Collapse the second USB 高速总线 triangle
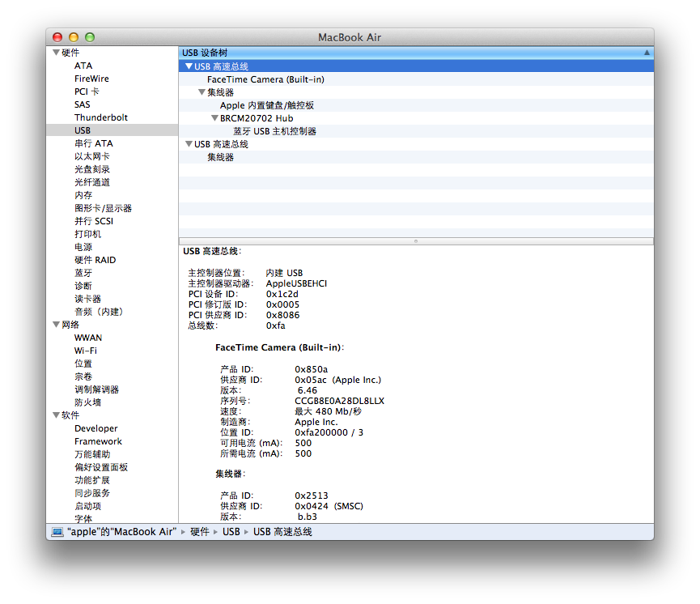This screenshot has height=604, width=700. point(189,144)
